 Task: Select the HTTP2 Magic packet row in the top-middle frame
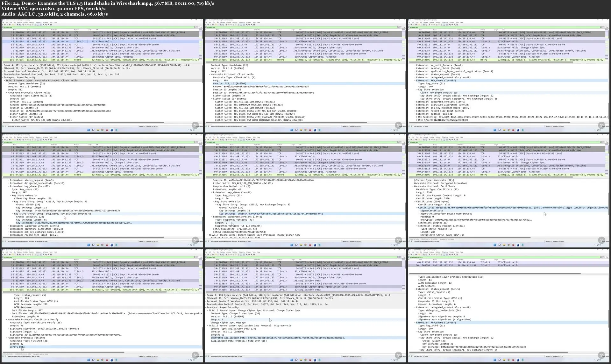coord(304,60)
